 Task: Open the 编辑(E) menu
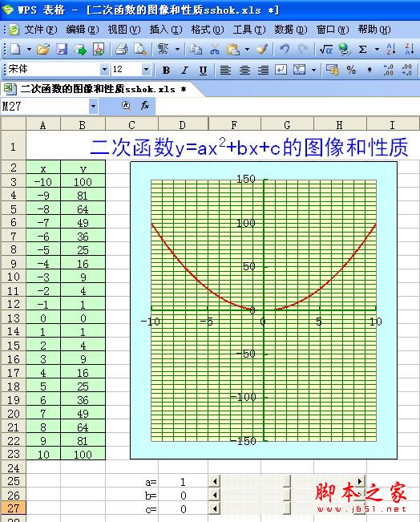83,30
